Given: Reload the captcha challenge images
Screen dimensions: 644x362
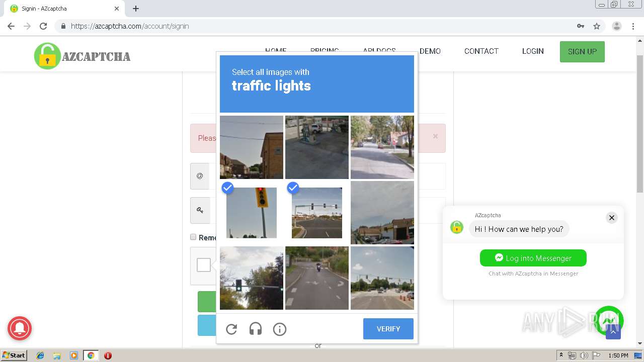Looking at the screenshot, I should pyautogui.click(x=231, y=329).
